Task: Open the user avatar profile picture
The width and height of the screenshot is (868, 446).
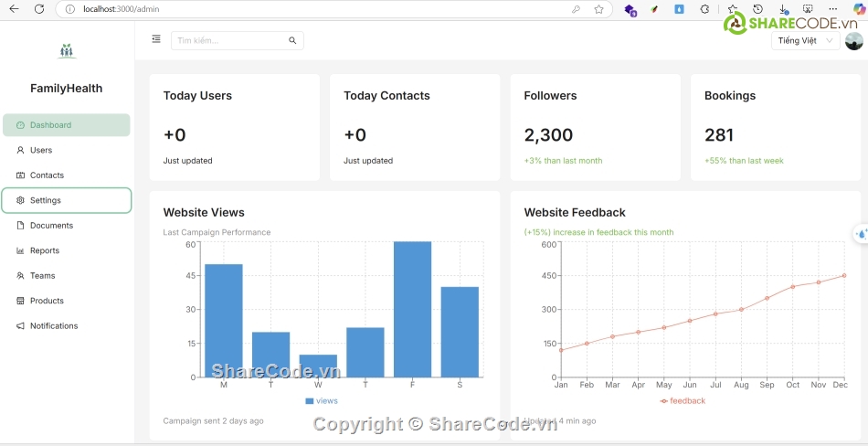Action: 853,41
